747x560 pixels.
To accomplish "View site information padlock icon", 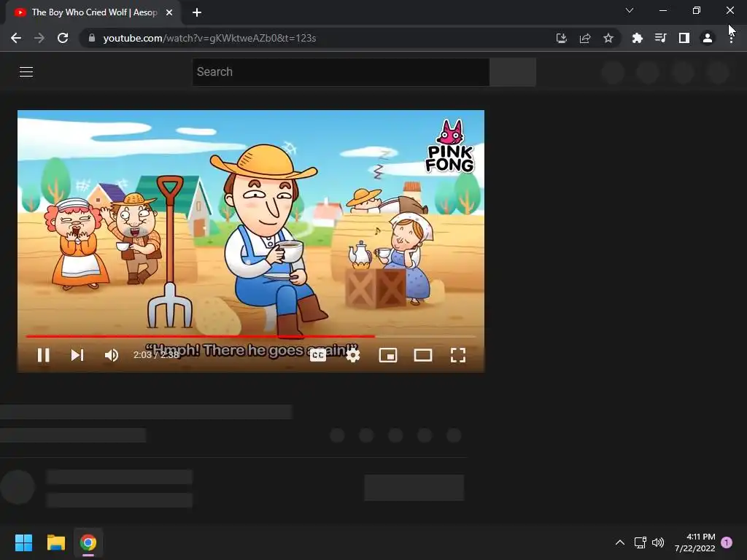I will point(92,38).
